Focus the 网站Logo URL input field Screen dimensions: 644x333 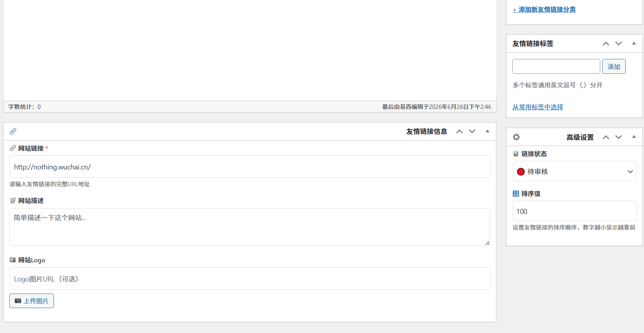(x=250, y=279)
